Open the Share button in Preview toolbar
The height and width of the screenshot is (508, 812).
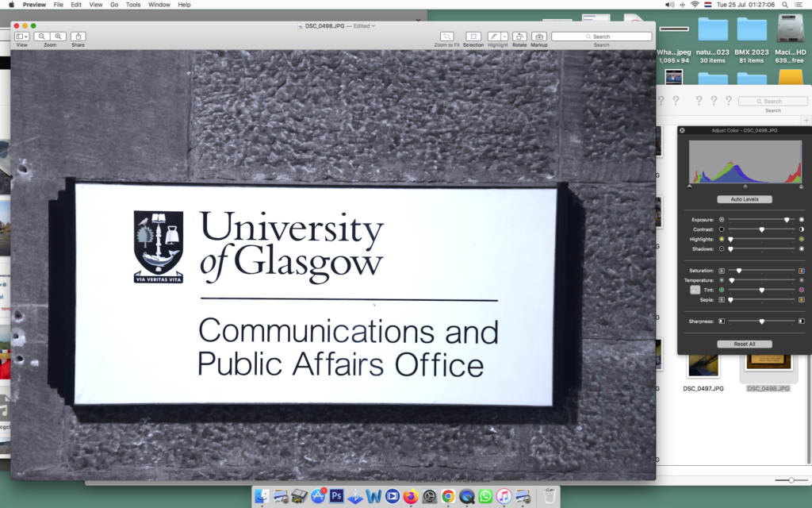[79, 37]
